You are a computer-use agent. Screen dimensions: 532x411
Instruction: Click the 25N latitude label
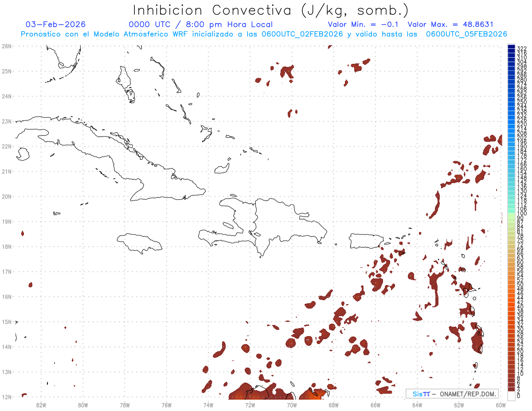coord(6,71)
